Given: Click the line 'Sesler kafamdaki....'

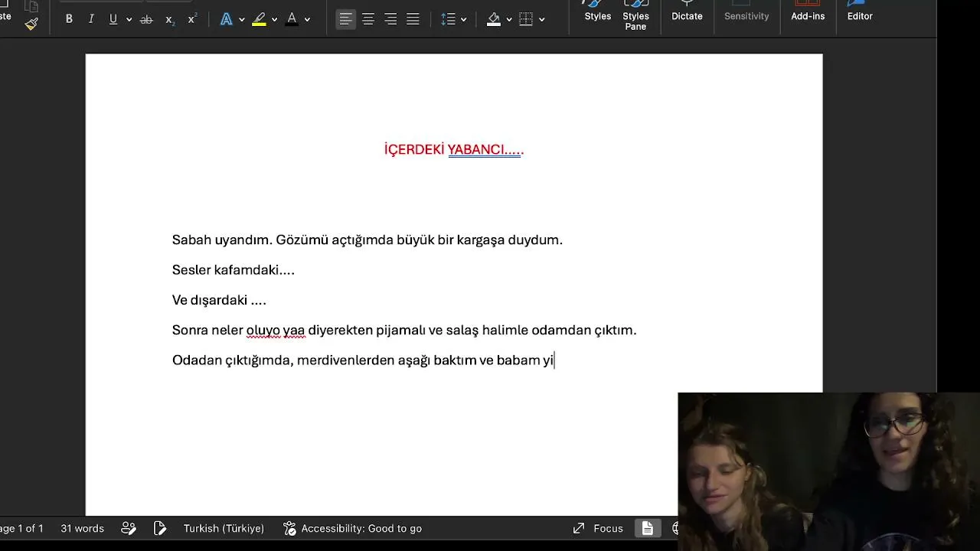Looking at the screenshot, I should (x=234, y=269).
